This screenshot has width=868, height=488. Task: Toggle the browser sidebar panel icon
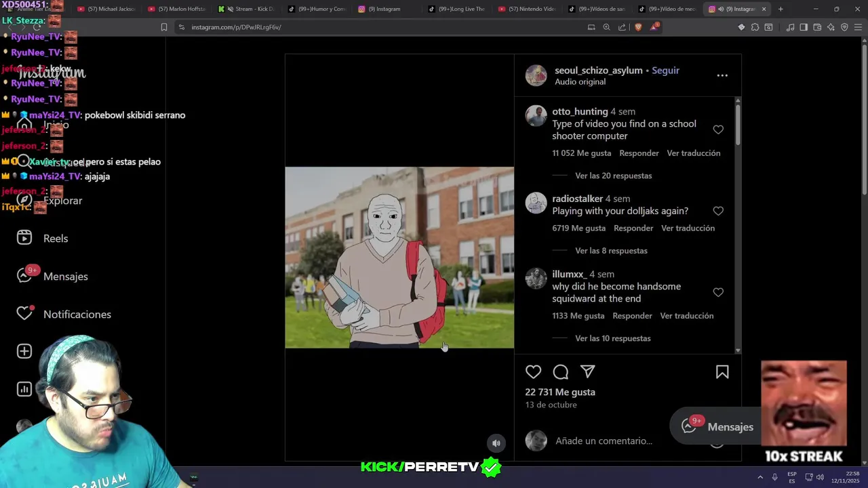click(x=804, y=27)
